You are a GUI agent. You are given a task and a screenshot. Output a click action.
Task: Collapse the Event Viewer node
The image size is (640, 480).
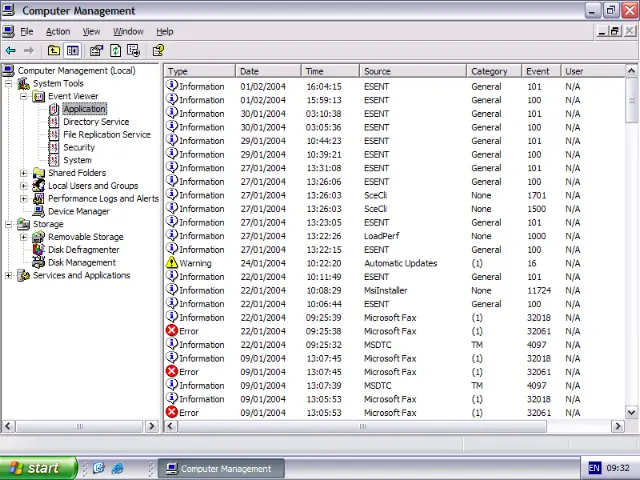coord(24,96)
